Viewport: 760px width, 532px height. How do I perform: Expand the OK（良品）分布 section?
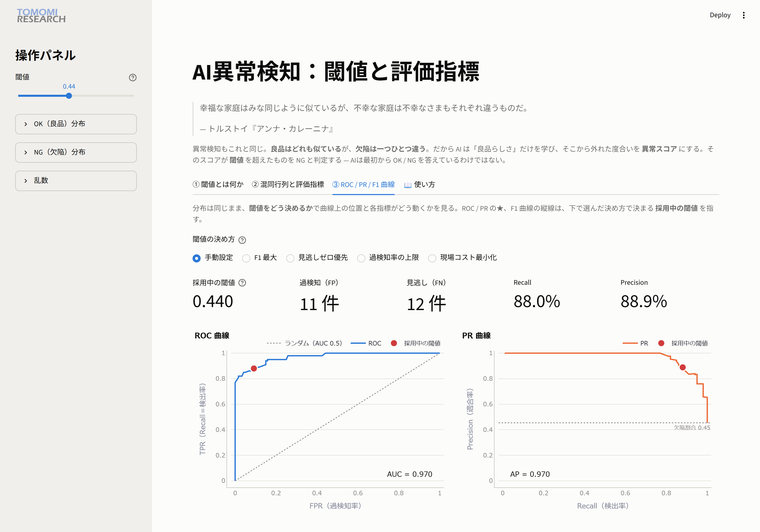[x=76, y=124]
